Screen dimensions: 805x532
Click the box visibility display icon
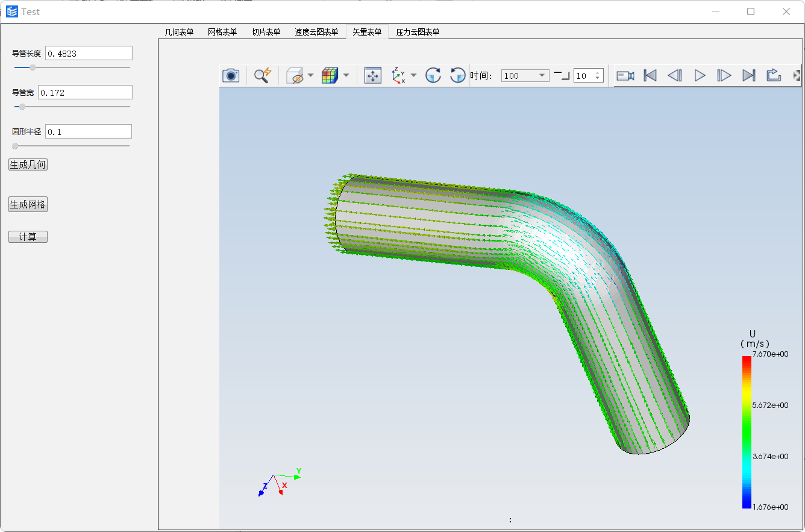tap(295, 75)
